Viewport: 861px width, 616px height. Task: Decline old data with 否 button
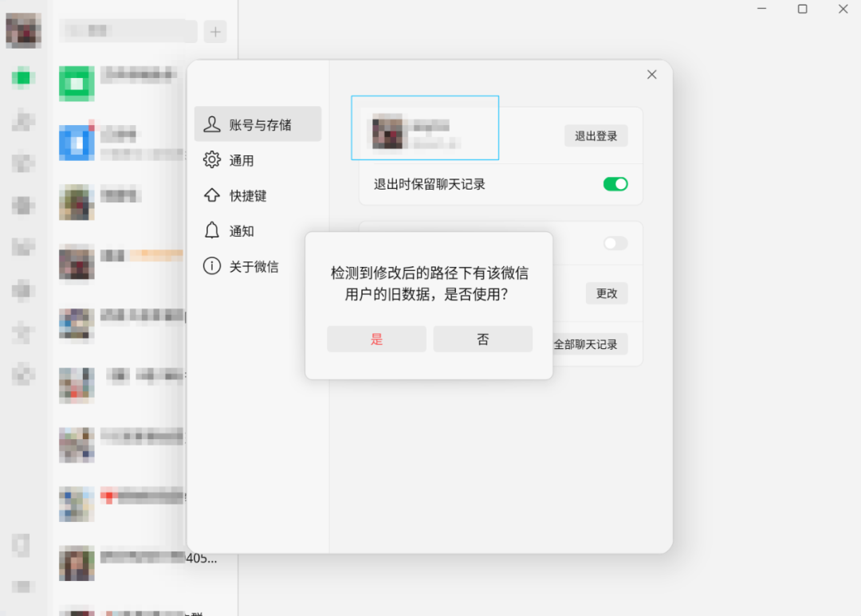pyautogui.click(x=482, y=339)
